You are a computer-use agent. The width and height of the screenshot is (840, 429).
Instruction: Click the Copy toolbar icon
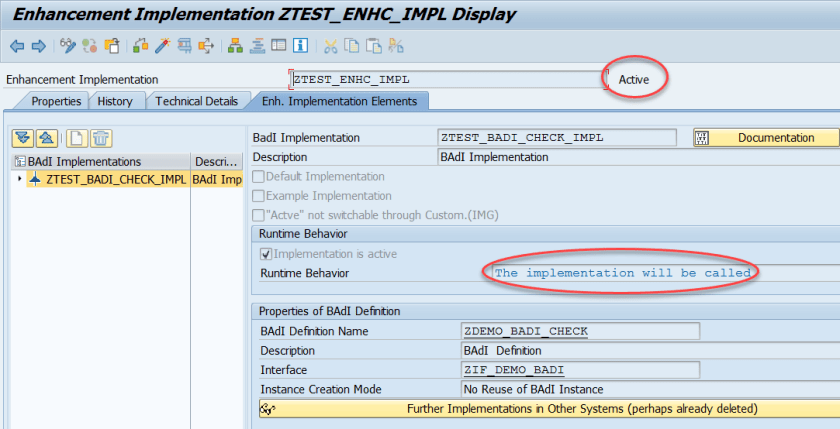point(352,46)
